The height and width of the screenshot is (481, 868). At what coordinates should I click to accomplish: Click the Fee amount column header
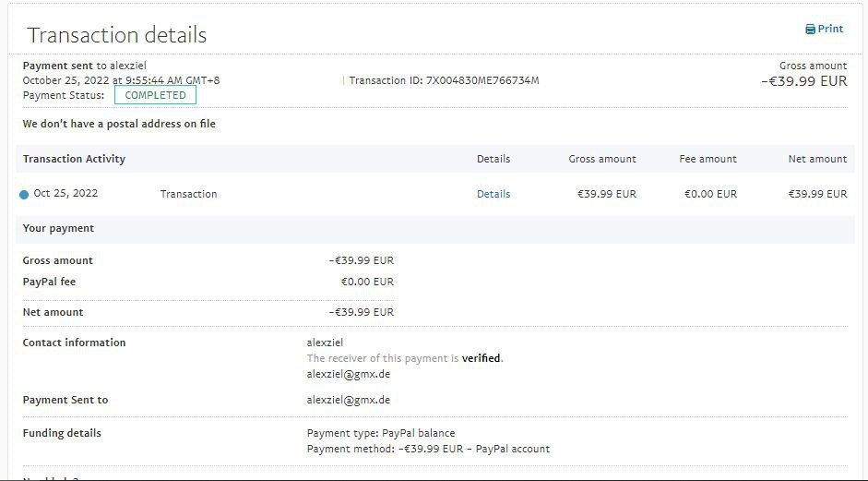(707, 159)
